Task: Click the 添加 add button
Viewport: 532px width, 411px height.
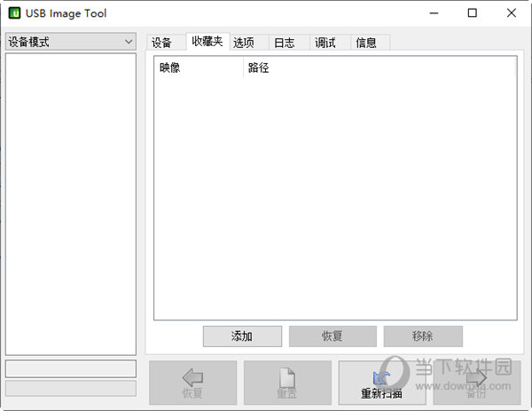Action: (x=242, y=336)
